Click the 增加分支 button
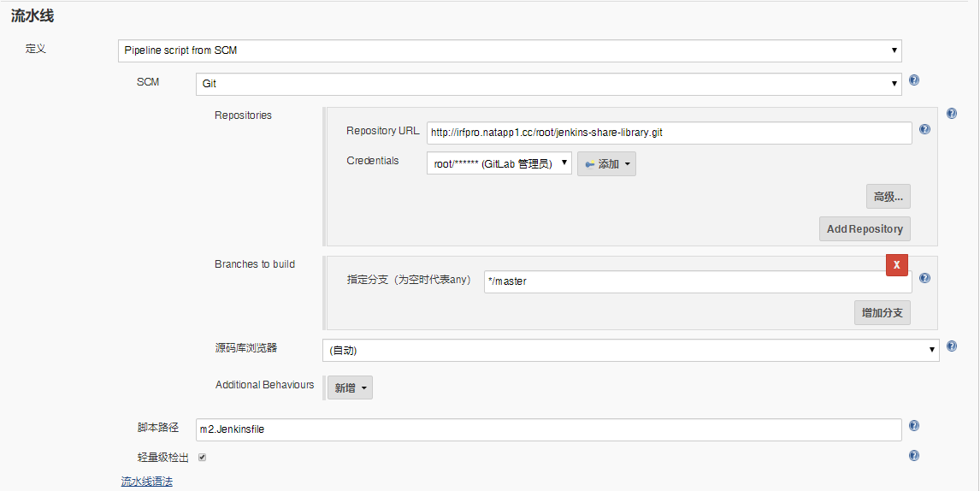 pos(882,313)
